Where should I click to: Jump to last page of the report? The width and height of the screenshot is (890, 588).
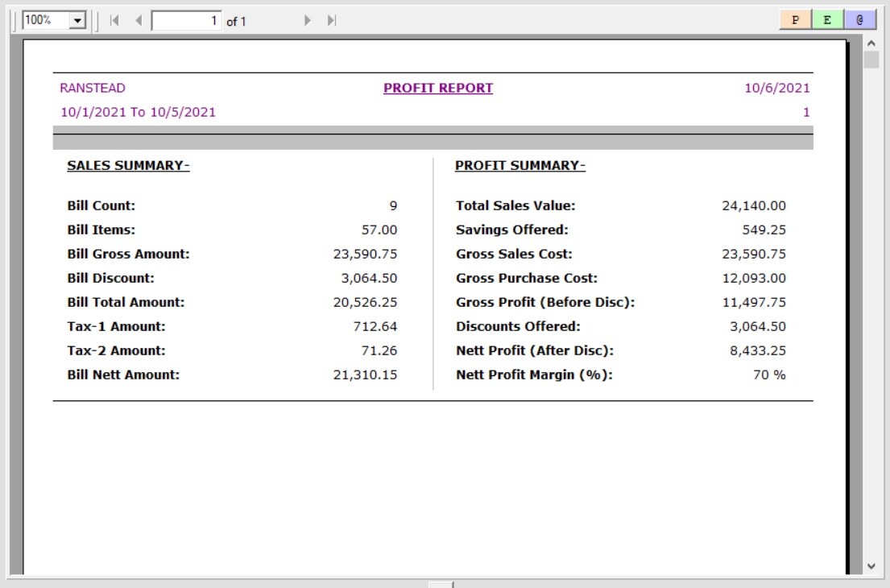pyautogui.click(x=332, y=21)
